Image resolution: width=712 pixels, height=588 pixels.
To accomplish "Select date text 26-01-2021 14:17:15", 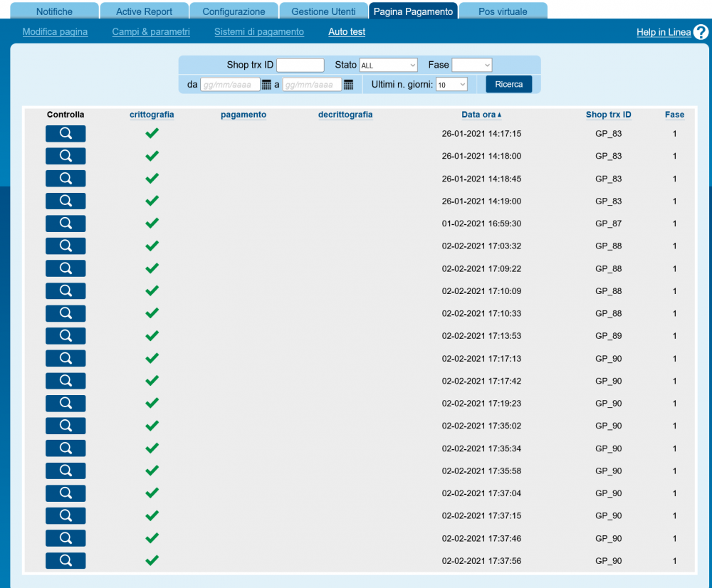I will pos(481,134).
